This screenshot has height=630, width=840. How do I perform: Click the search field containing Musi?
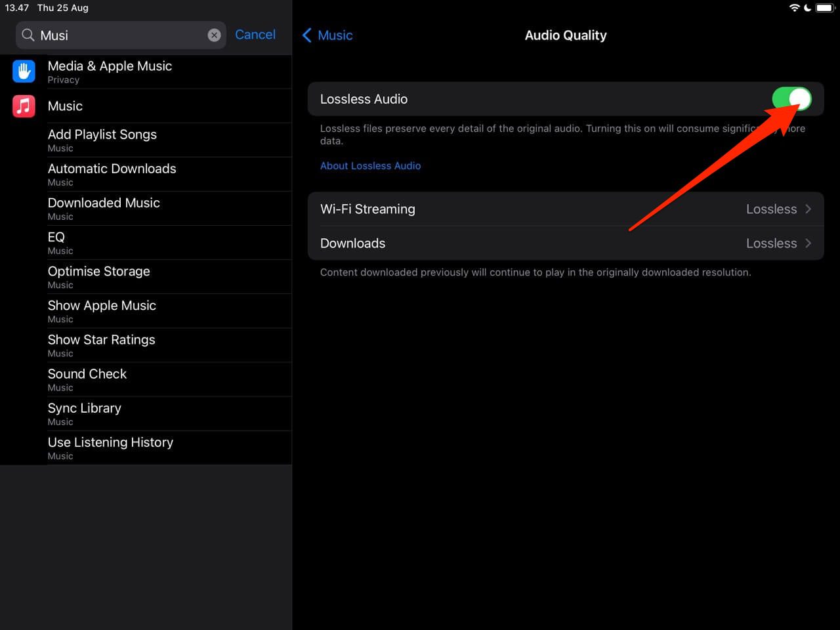coord(121,35)
